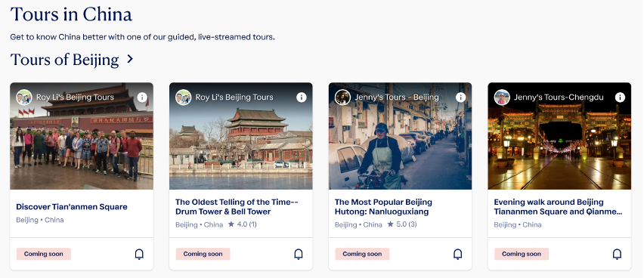This screenshot has width=644, height=278.
Task: Click Jenny's Tours - Beijing avatar
Action: [x=342, y=97]
